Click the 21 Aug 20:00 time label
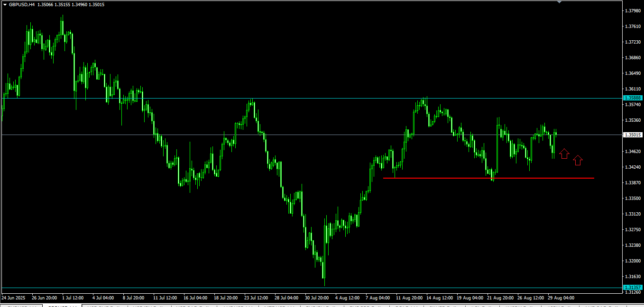644x307 pixels. coord(500,298)
